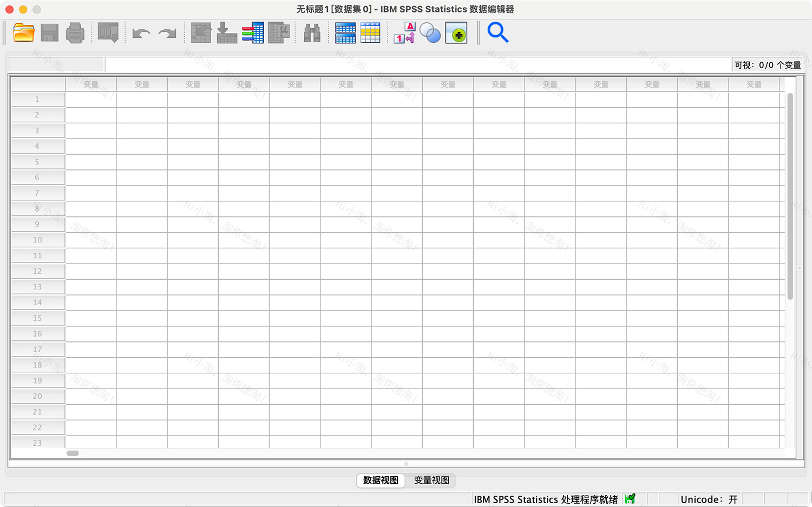Save the current dataset
Screen dimensions: 812x507
click(49, 32)
